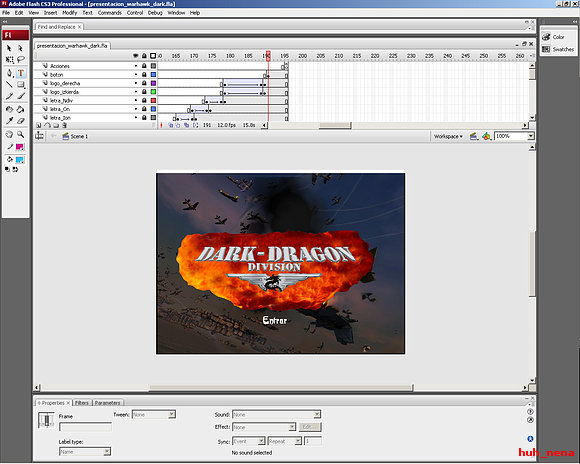Click the sound Edit... button
580x464 pixels.
(x=310, y=427)
